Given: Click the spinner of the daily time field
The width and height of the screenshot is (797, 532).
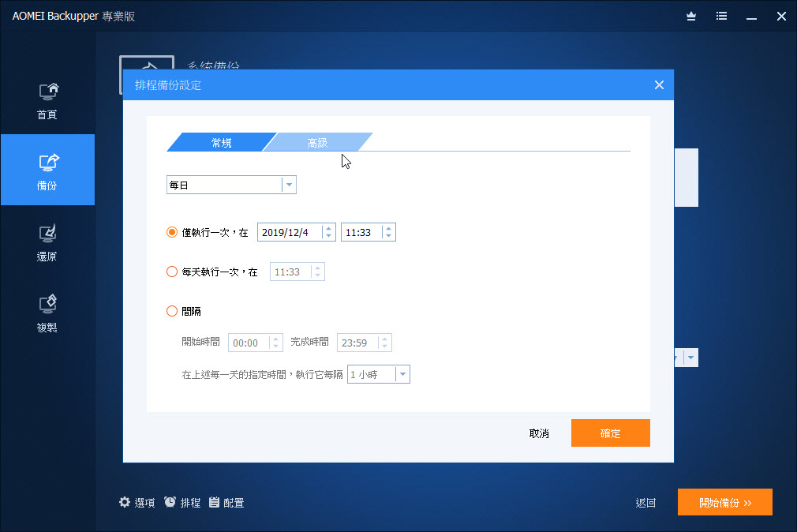Looking at the screenshot, I should point(318,272).
